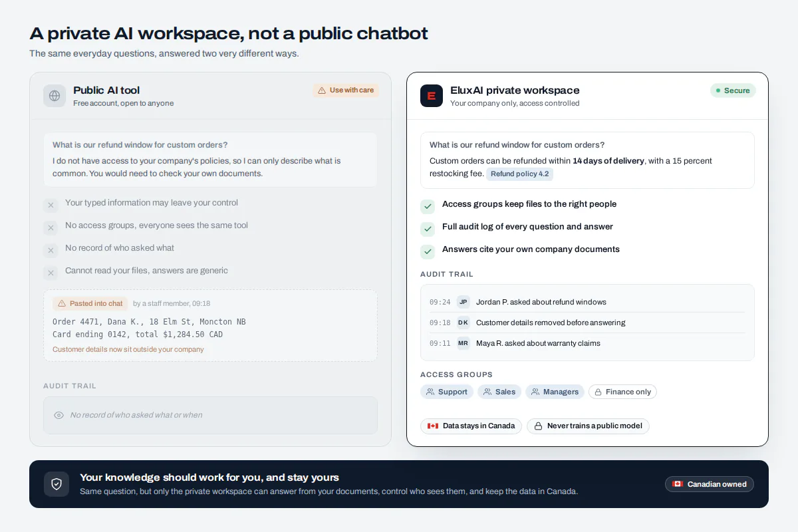Click 'Customer details now sit outside your company' warning

point(128,349)
